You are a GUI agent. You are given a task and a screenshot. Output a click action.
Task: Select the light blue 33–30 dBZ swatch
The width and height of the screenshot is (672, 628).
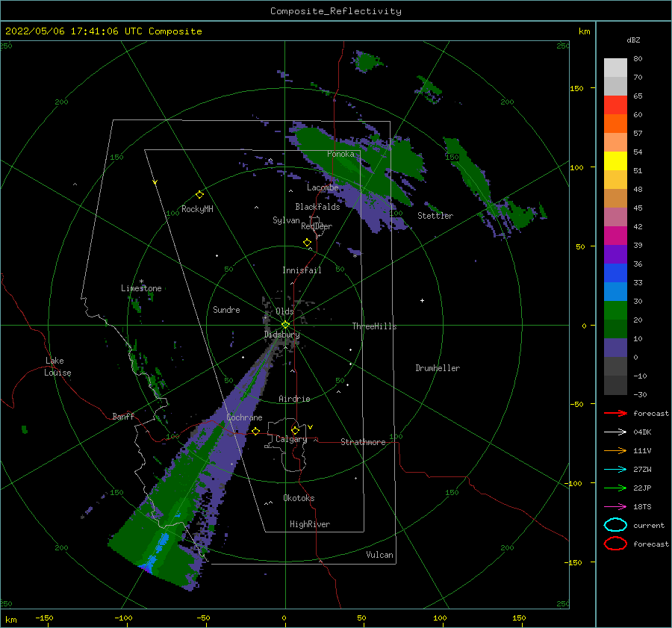615,291
